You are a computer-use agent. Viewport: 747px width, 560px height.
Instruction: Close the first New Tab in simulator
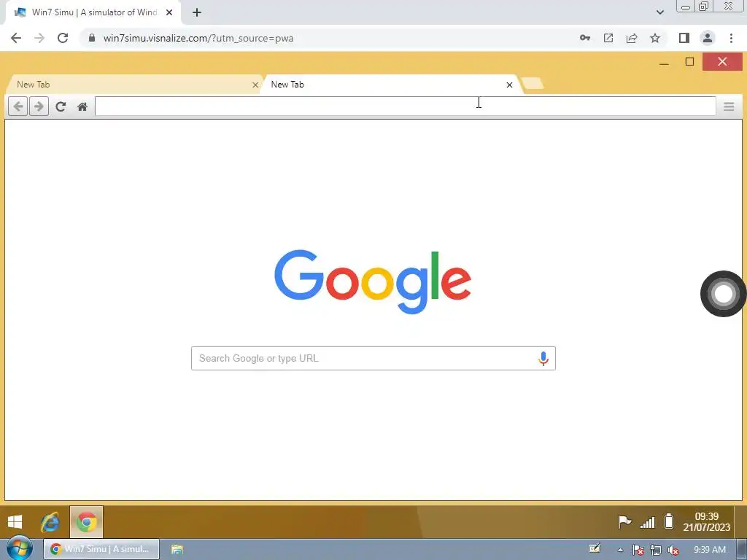pos(255,85)
